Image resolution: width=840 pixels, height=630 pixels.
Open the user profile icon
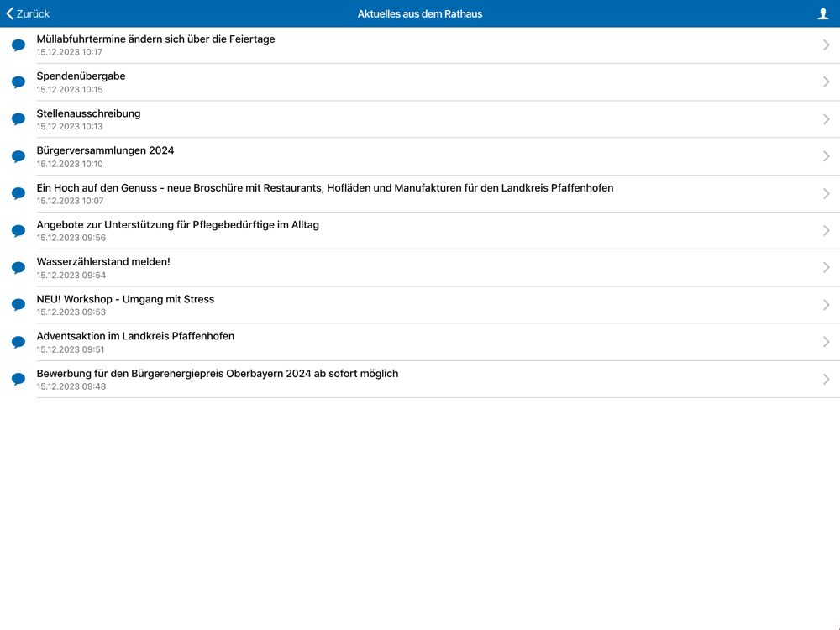[x=823, y=14]
